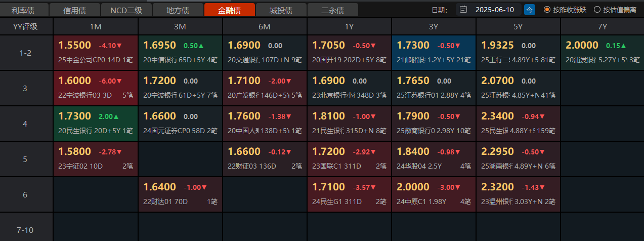Open the 20交通银行 107D+N cell
The image size is (644, 241).
[x=265, y=53]
